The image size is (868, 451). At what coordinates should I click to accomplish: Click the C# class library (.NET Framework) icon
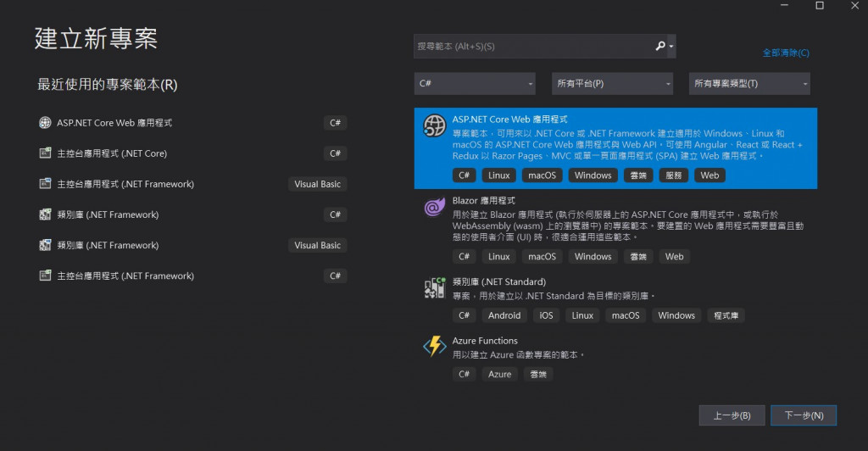coord(45,214)
